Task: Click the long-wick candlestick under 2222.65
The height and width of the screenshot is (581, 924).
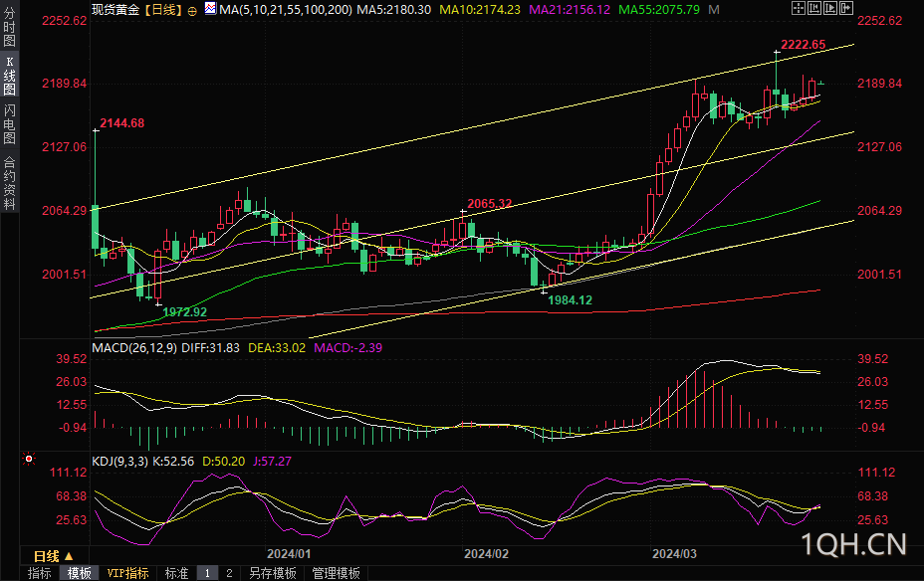Action: [x=777, y=92]
